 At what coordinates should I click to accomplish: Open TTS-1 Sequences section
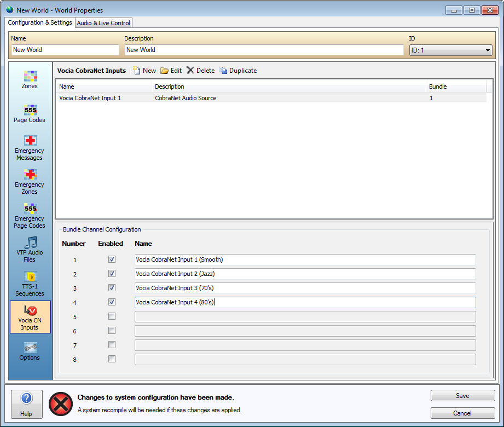click(30, 284)
